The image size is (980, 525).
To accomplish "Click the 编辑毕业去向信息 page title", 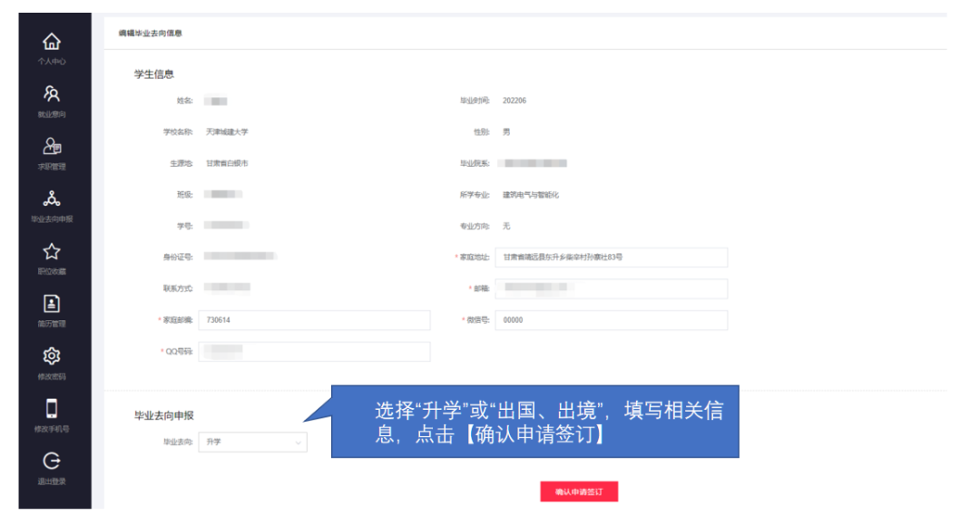I will 150,34.
